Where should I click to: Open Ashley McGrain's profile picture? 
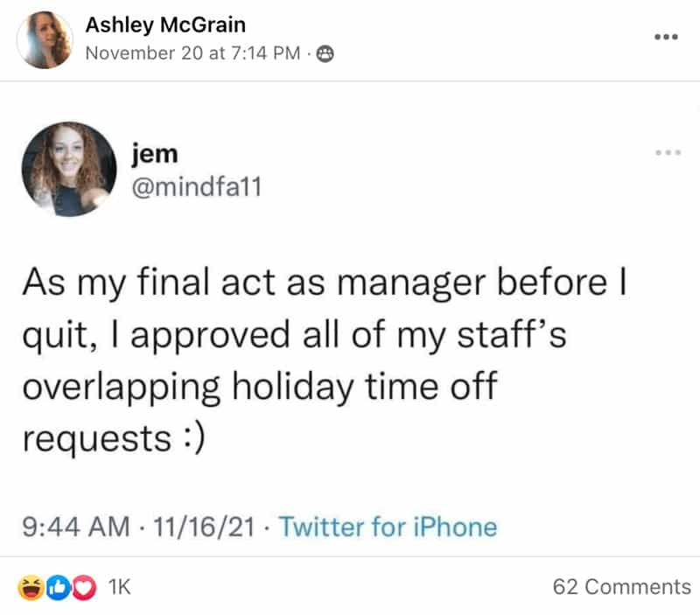point(46,39)
